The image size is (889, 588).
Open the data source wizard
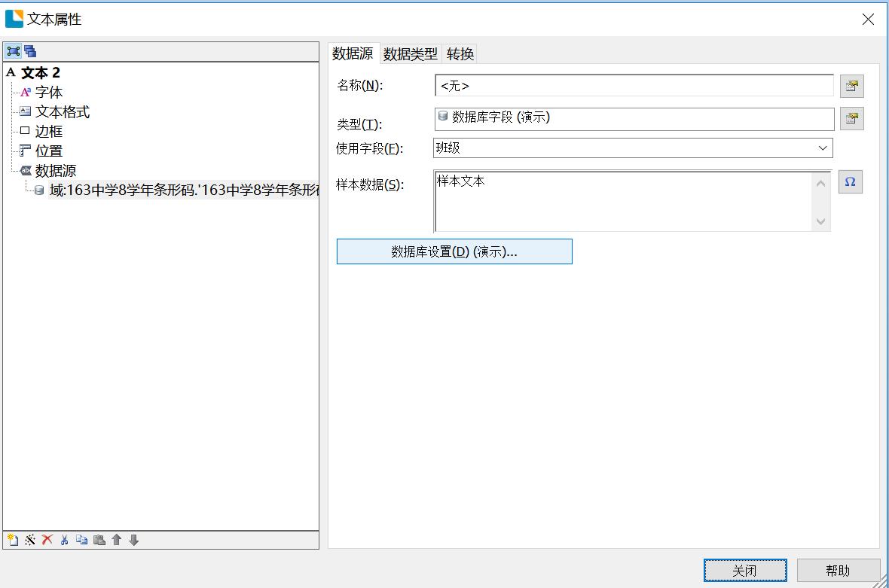(x=30, y=540)
